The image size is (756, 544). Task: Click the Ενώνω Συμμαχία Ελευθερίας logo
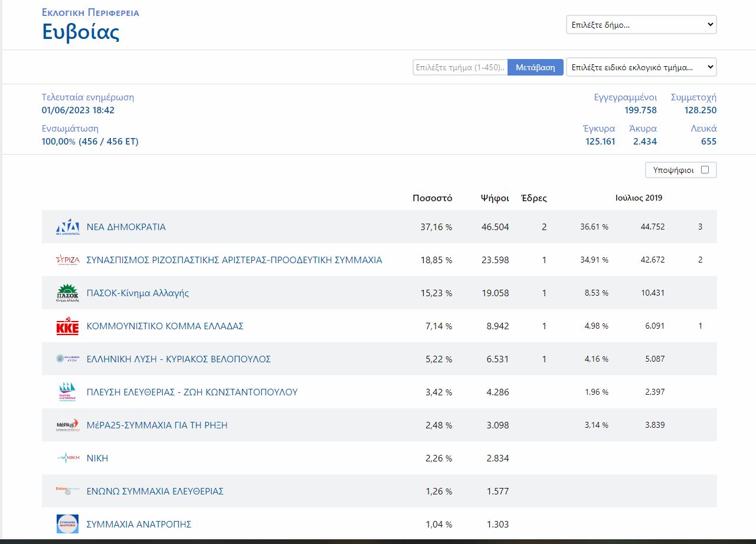[x=67, y=490]
